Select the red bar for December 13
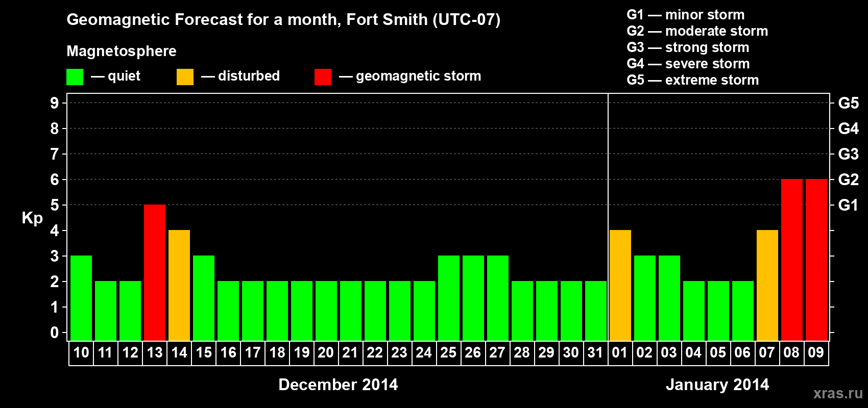The image size is (868, 408). coord(155,273)
